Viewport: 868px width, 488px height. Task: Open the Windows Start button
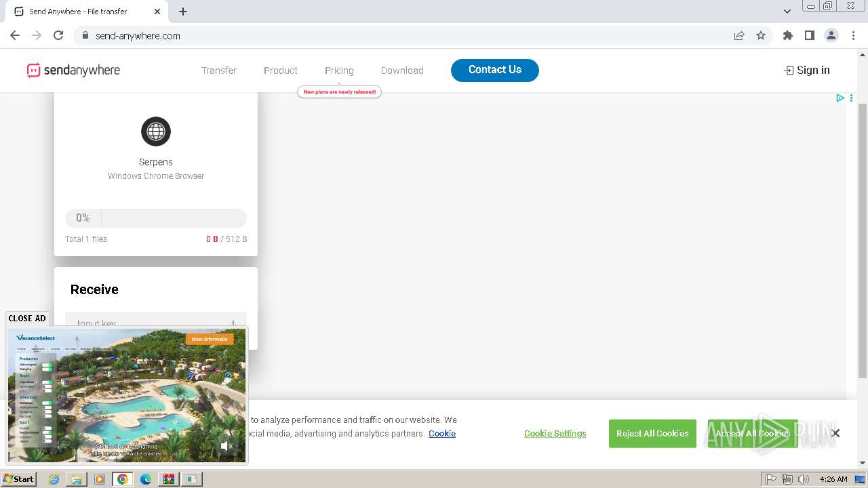point(19,479)
